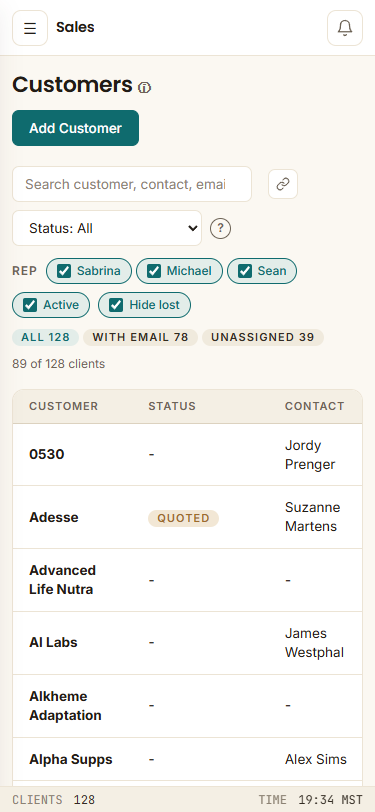Select the ALL 128 filter tab

pos(46,337)
